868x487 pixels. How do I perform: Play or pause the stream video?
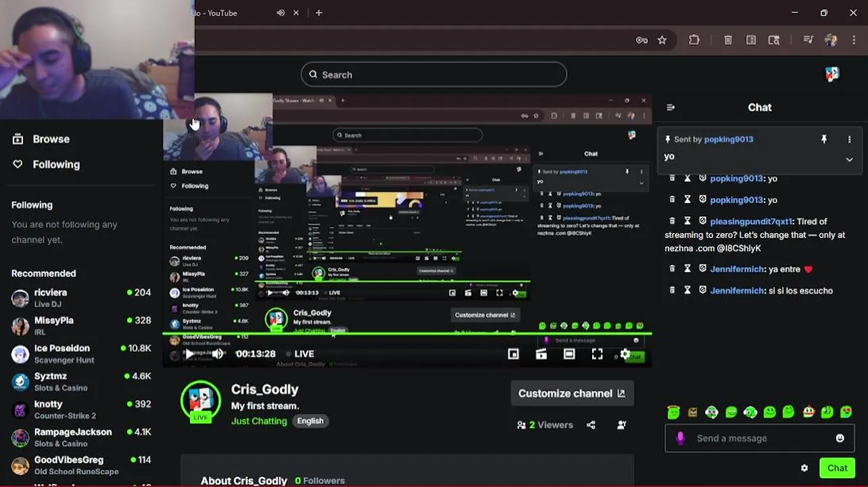click(191, 354)
